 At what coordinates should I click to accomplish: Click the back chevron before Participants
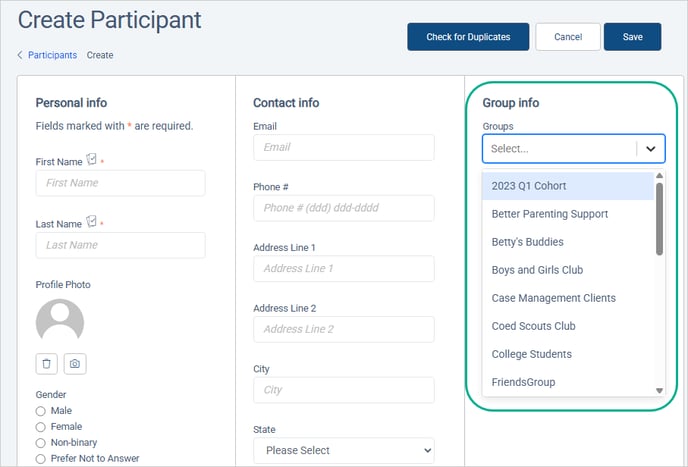tap(20, 55)
